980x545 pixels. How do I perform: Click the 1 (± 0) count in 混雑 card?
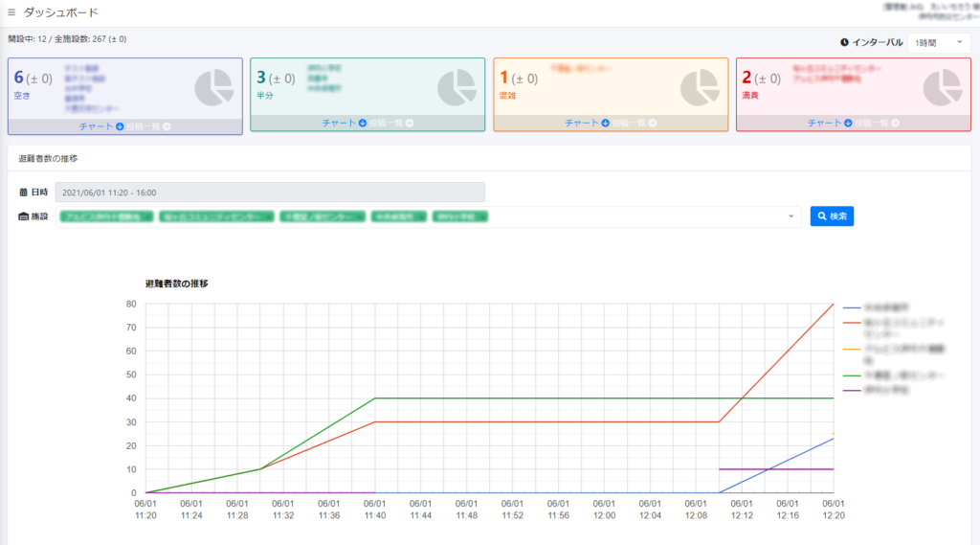[x=519, y=78]
